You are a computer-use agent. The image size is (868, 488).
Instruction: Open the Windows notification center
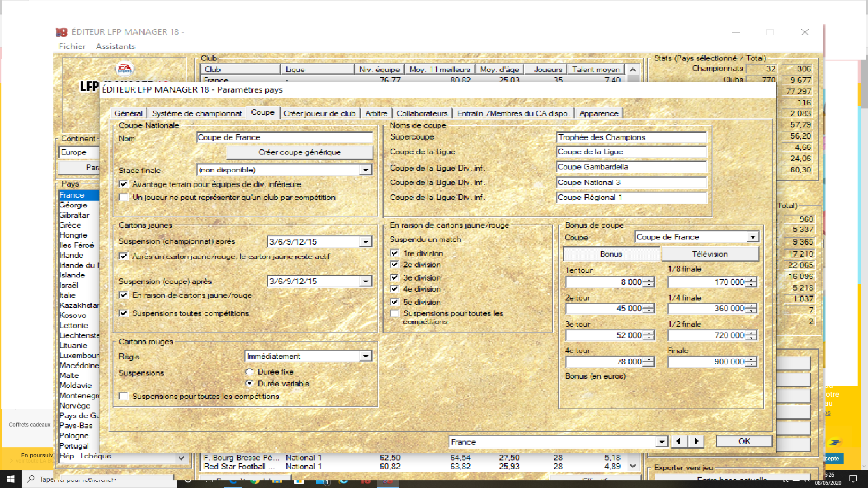(853, 479)
